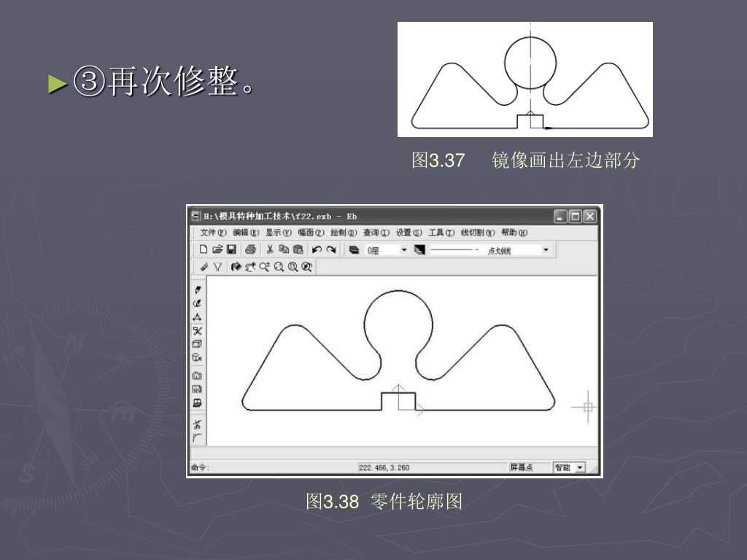Select the advanced curve tool in left toolbar

(x=197, y=303)
